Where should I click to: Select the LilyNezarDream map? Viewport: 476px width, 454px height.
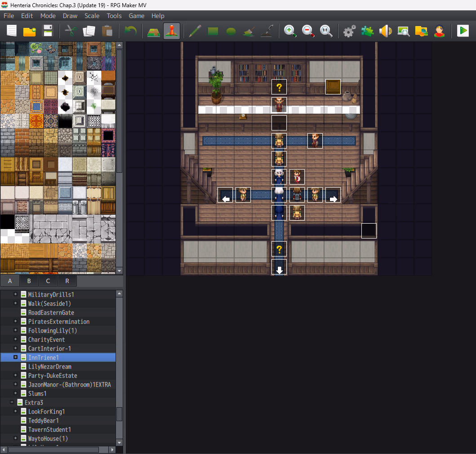(49, 366)
